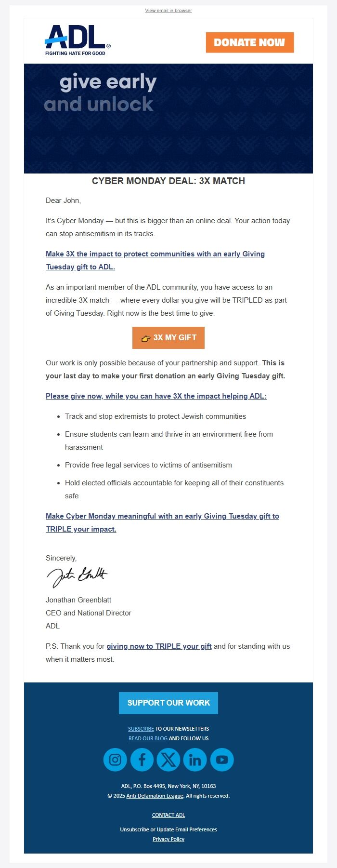The image size is (337, 868).
Task: Select the X (Twitter) social icon
Action: (168, 759)
